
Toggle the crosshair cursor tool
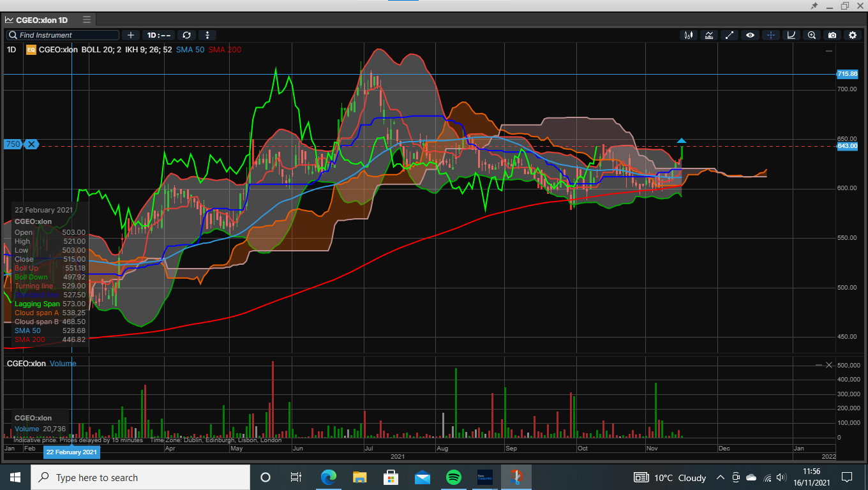[770, 35]
